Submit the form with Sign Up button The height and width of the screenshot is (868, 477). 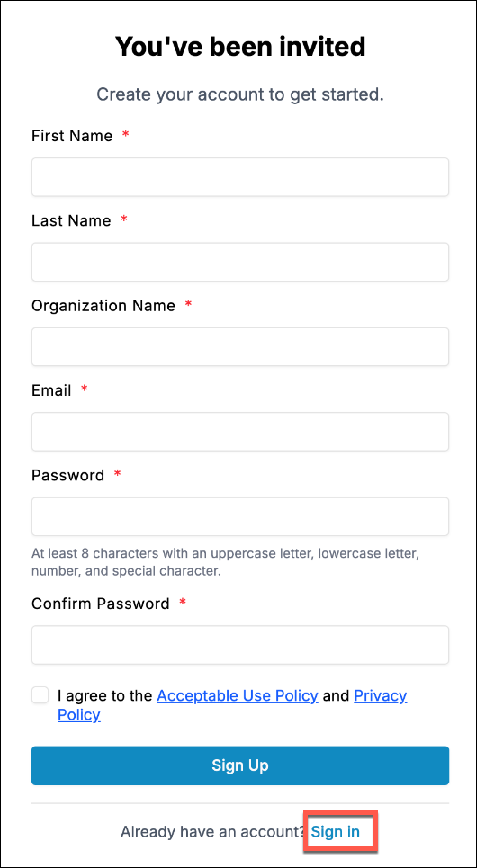click(240, 765)
